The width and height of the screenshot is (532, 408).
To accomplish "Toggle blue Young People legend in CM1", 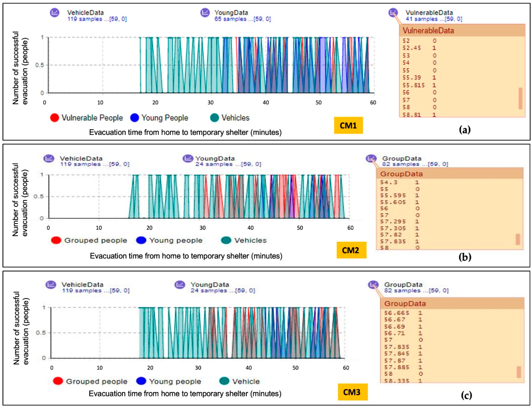I will coord(134,118).
